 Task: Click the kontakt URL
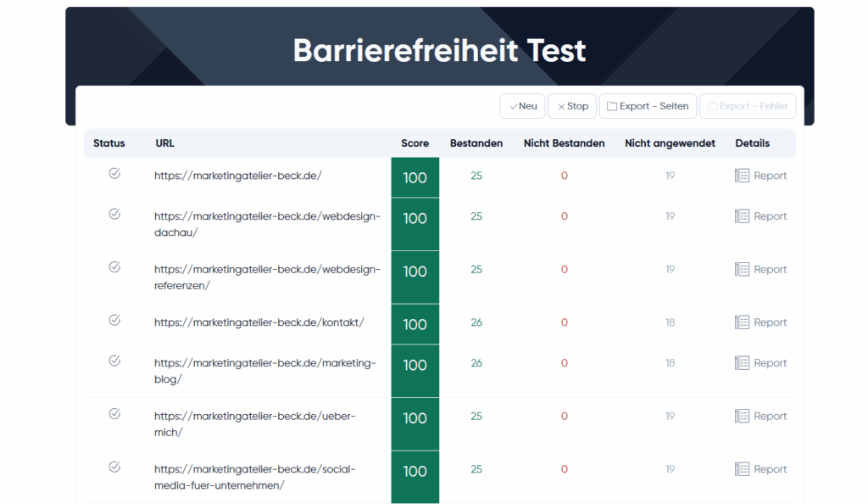(x=259, y=322)
